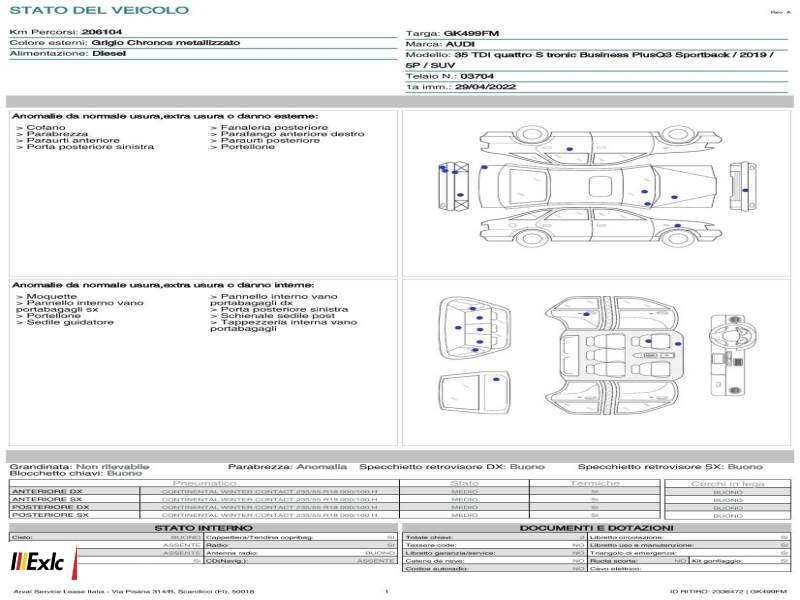
Task: Click the damage dot on the rear-view car diagram
Action: [x=745, y=190]
